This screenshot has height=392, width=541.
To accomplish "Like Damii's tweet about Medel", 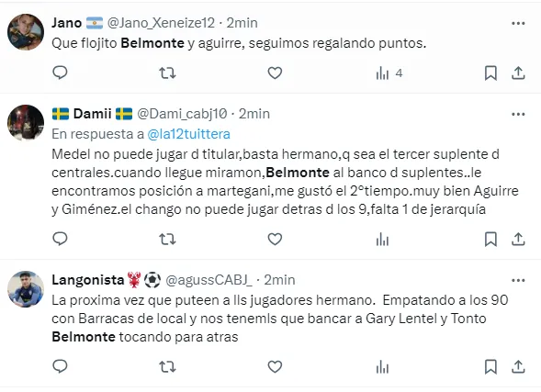I will pyautogui.click(x=275, y=240).
